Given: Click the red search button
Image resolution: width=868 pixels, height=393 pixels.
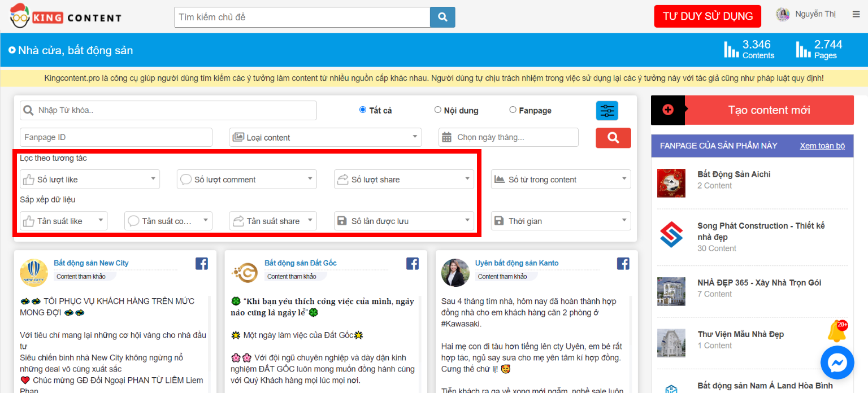Looking at the screenshot, I should (x=613, y=138).
